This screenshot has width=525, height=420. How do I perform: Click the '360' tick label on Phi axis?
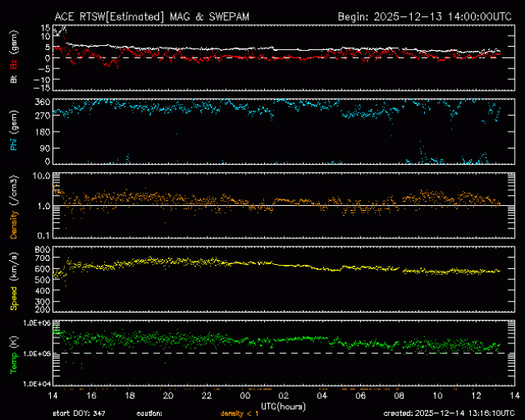(43, 102)
